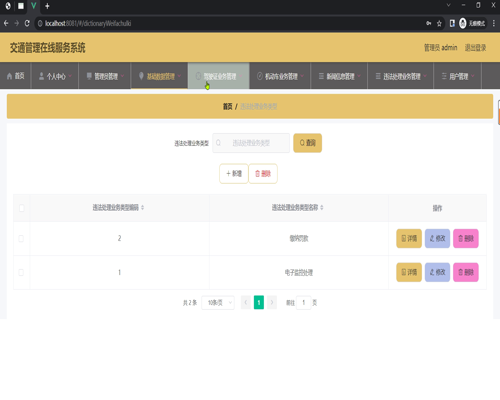Viewport: 500px width, 400px height.
Task: Click 退出登录 to log out
Action: pos(475,48)
